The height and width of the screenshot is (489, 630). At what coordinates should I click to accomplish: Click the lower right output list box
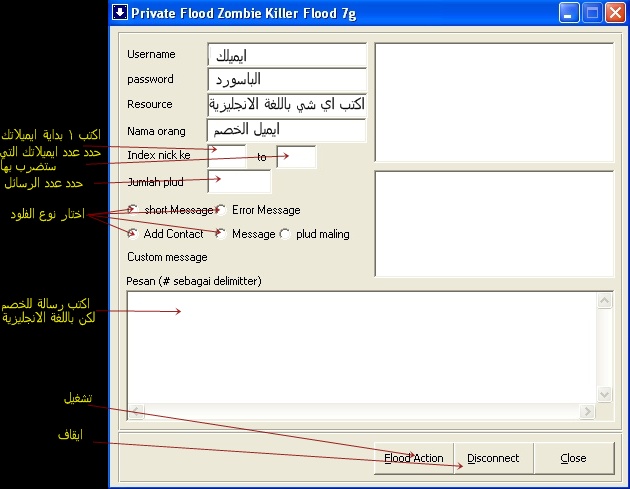(494, 224)
